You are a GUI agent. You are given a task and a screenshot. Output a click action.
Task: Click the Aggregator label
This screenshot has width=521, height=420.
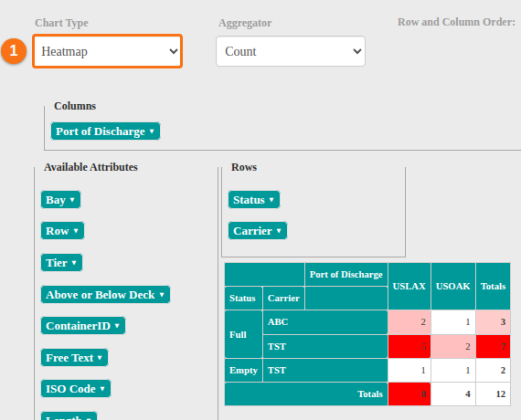pyautogui.click(x=245, y=23)
